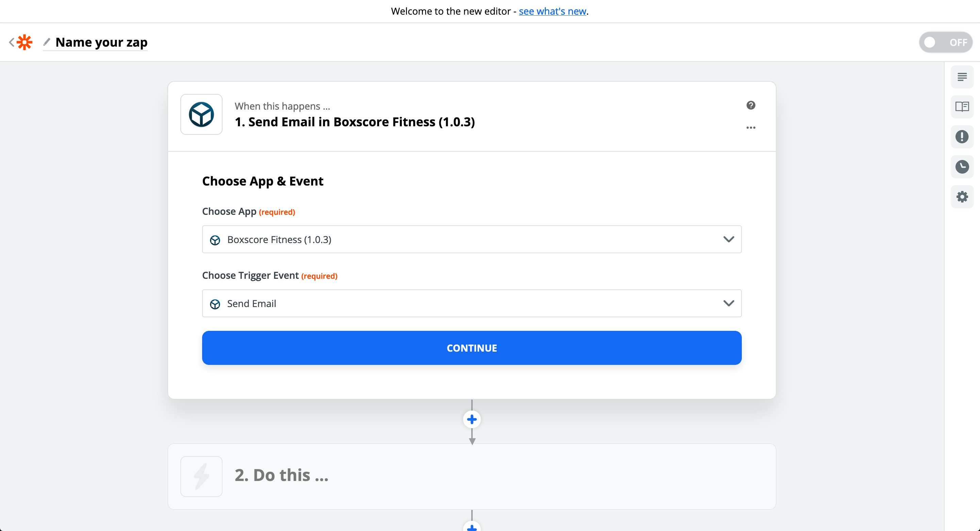The height and width of the screenshot is (531, 980).
Task: Open the zap description lines icon in sidebar
Action: (962, 77)
